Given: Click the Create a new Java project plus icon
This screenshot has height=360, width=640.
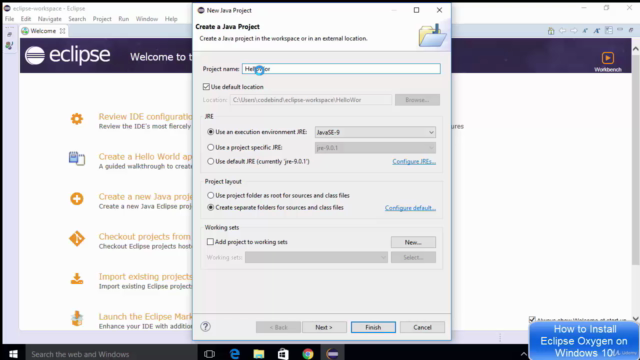Looking at the screenshot, I should coord(77,199).
